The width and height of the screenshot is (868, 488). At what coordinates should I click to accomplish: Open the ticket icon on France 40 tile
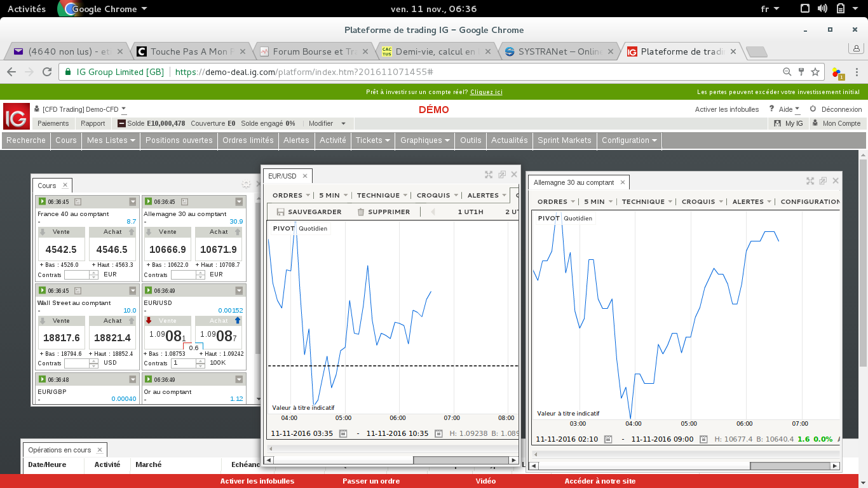(x=78, y=202)
